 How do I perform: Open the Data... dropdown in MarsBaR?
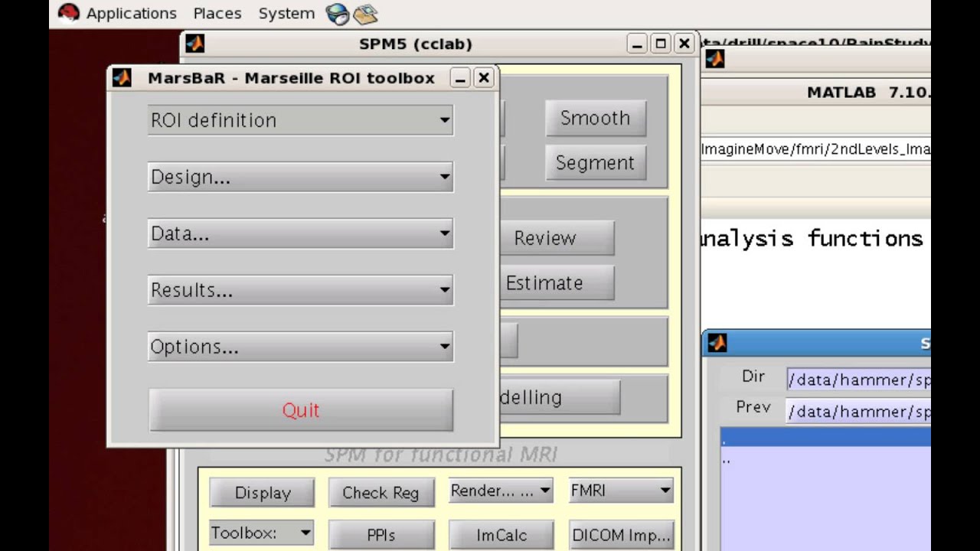[x=300, y=233]
